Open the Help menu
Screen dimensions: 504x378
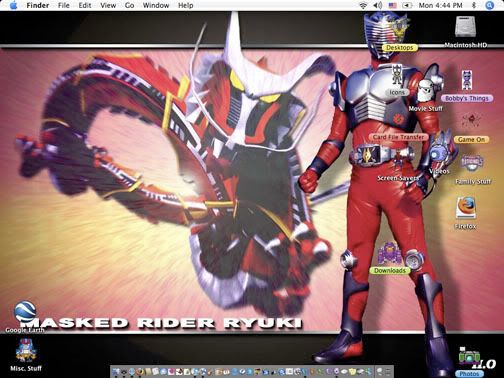(186, 5)
